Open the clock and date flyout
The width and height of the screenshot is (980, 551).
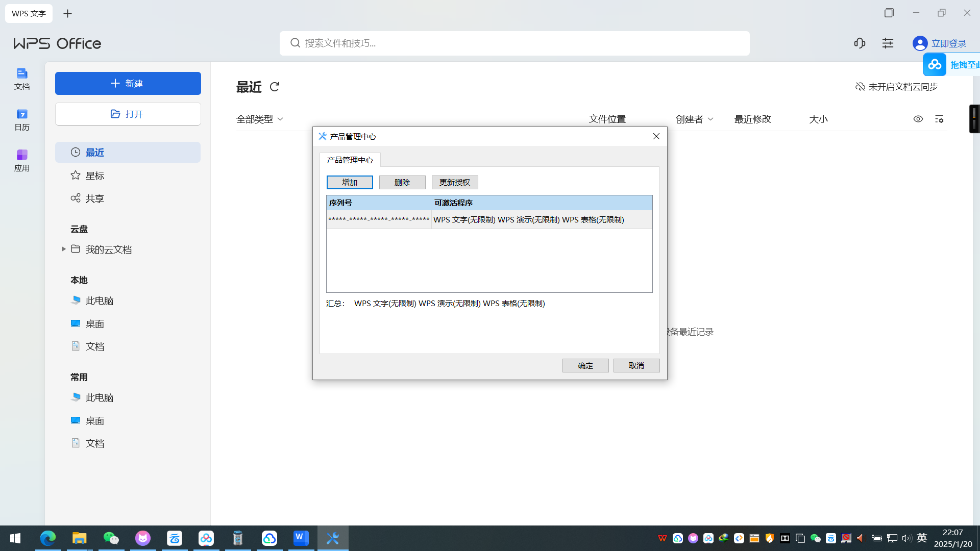click(953, 538)
